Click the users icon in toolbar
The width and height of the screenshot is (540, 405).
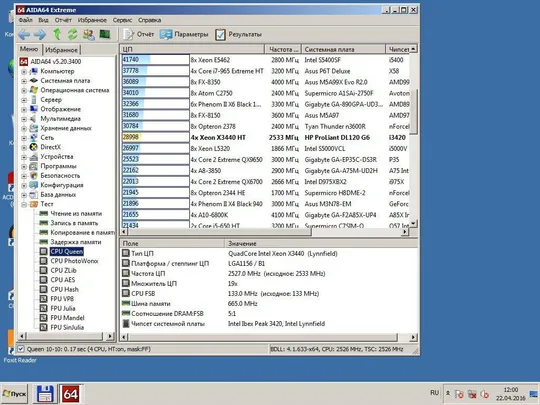[89, 34]
